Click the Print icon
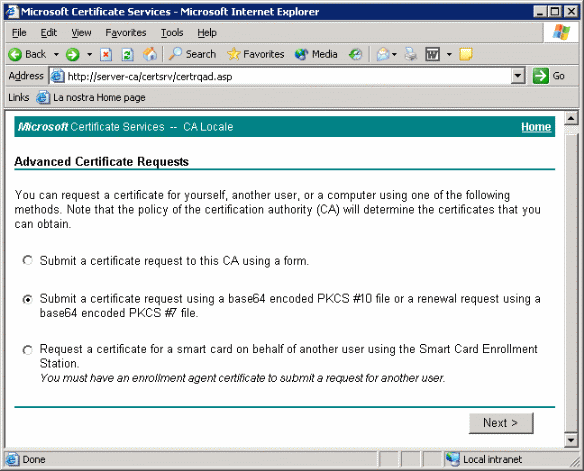The height and width of the screenshot is (471, 584). tap(411, 54)
